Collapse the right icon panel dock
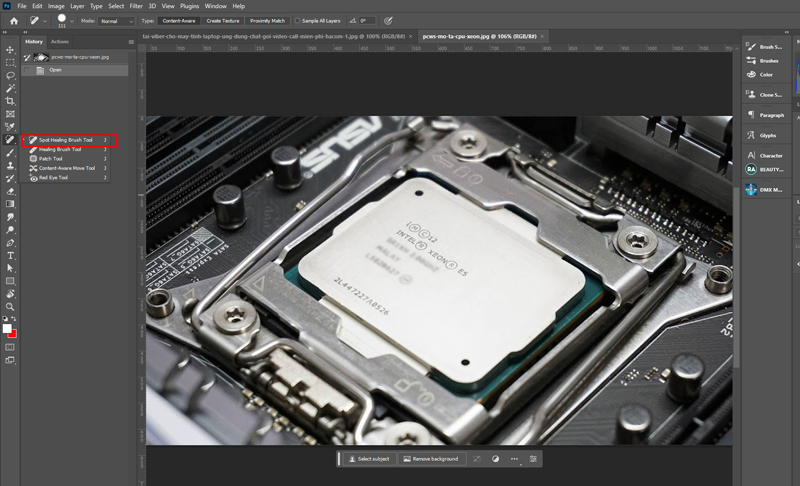The image size is (800, 486). [786, 32]
